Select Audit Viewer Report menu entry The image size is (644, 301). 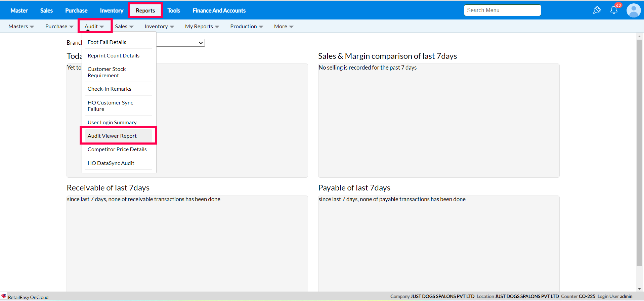tap(112, 136)
